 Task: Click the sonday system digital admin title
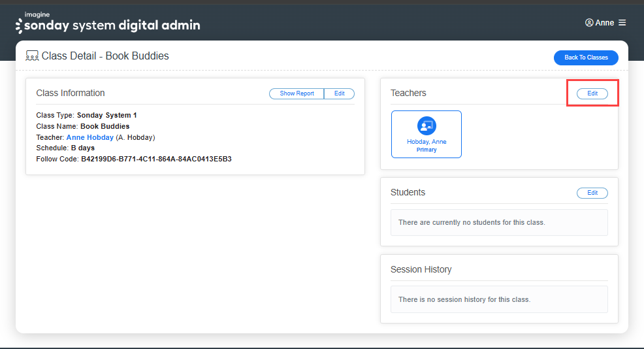(112, 25)
